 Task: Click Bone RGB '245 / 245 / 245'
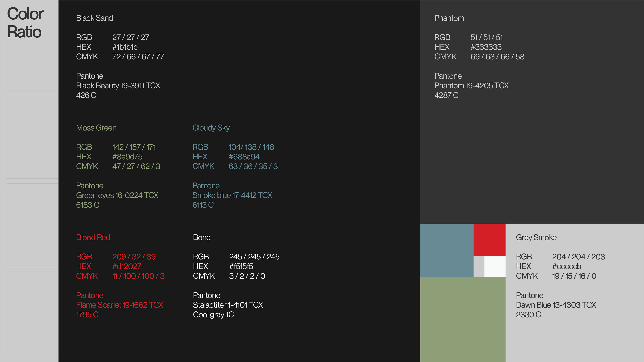click(x=255, y=257)
